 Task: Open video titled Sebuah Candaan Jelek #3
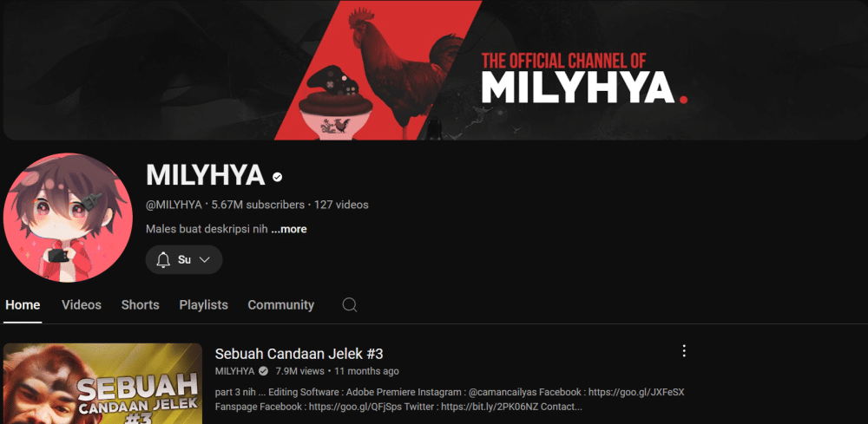tap(299, 354)
